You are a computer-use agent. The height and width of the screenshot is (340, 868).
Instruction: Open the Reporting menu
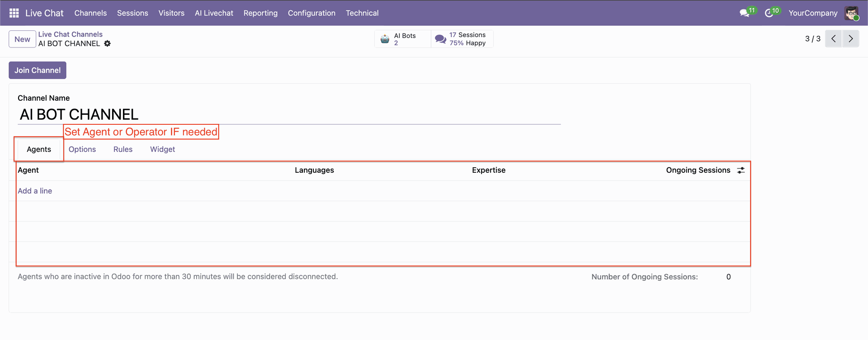click(x=260, y=13)
